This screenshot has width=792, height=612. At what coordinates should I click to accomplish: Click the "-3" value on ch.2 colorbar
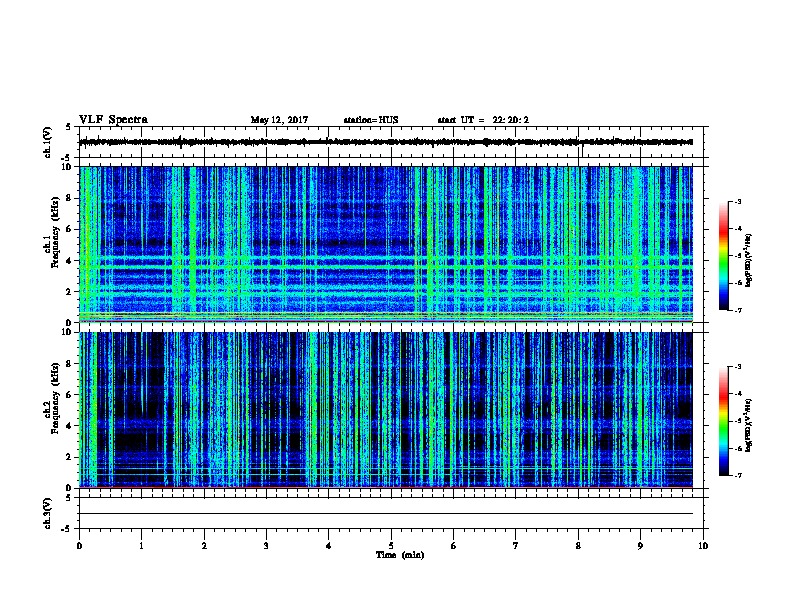point(737,367)
